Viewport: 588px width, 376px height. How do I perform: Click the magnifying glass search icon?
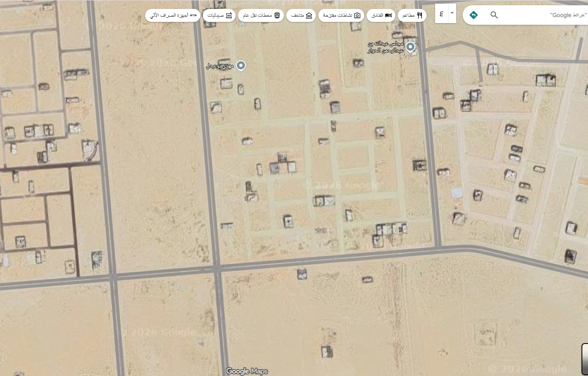[x=494, y=15]
